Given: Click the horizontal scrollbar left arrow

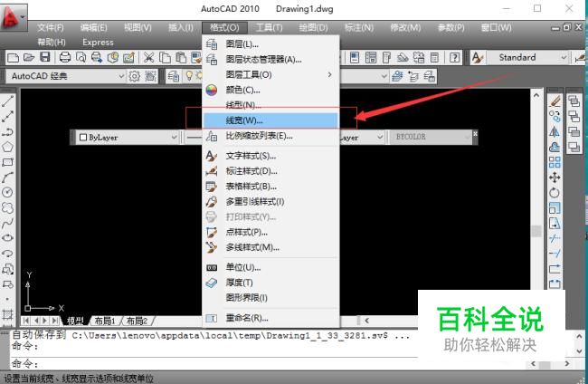Looking at the screenshot, I should pos(366,321).
